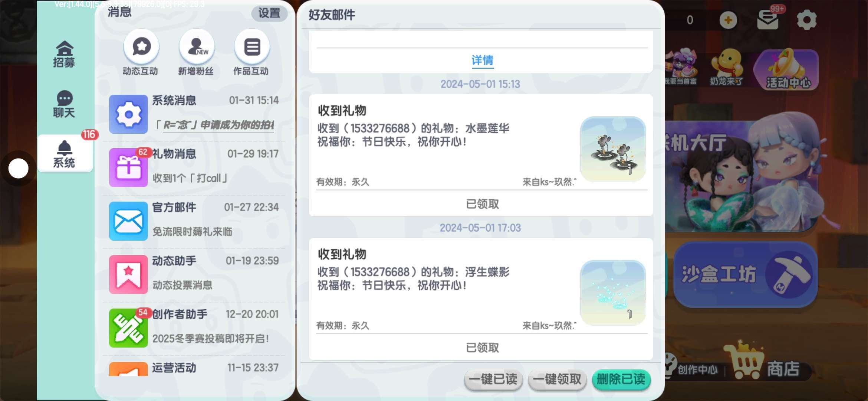Open 官方邮件 envelope icon

tap(128, 221)
